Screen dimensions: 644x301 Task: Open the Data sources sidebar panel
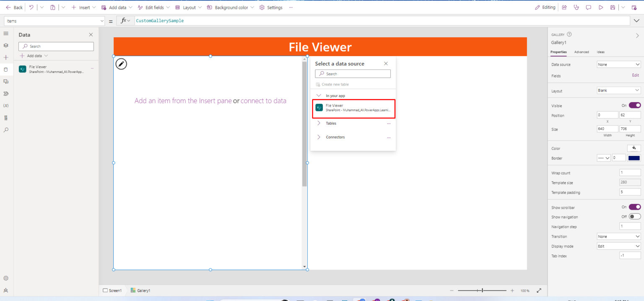(x=6, y=69)
